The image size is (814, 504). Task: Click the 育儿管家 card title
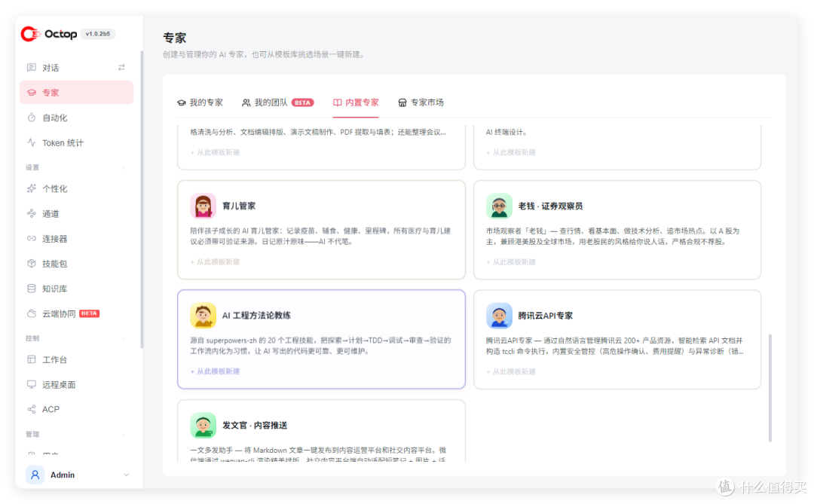tap(239, 206)
